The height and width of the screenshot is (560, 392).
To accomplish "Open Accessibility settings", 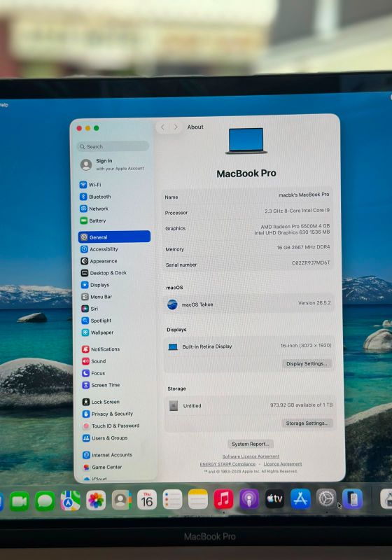I will click(x=99, y=249).
